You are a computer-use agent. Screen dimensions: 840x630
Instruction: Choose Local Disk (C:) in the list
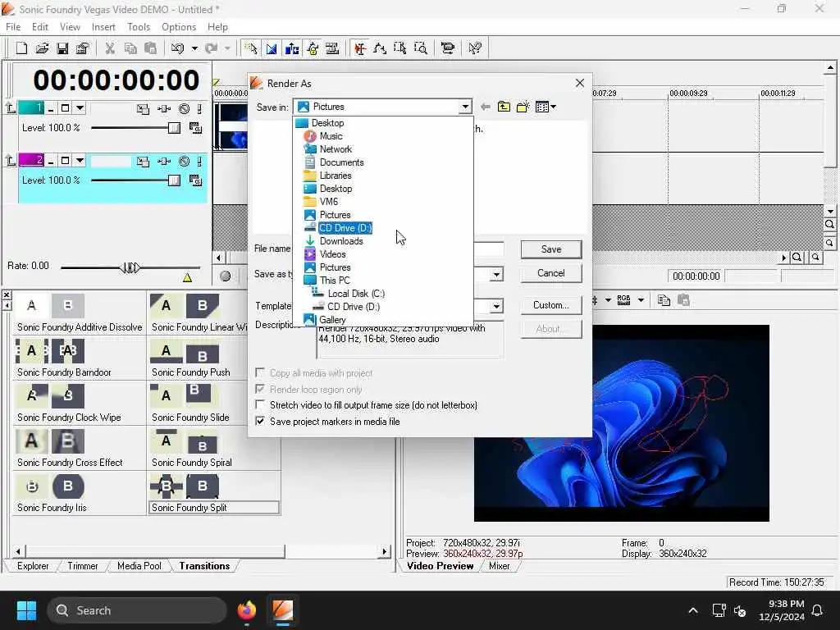356,294
